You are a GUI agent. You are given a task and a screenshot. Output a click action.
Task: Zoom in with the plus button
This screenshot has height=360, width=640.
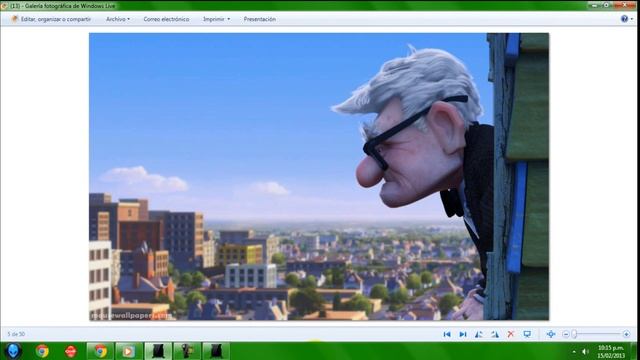coord(626,334)
